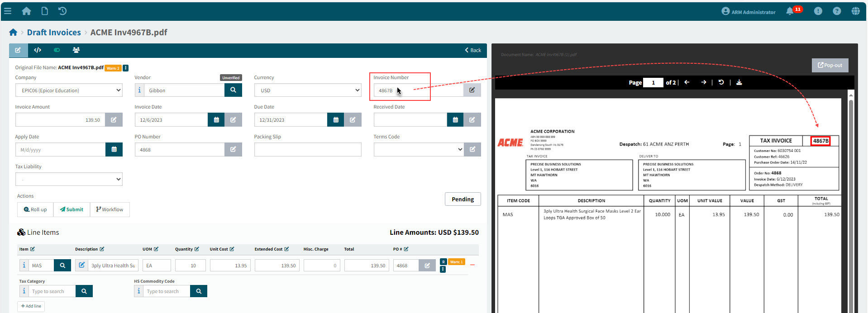Open the Invoice Date calendar picker
The height and width of the screenshot is (313, 868).
click(216, 120)
